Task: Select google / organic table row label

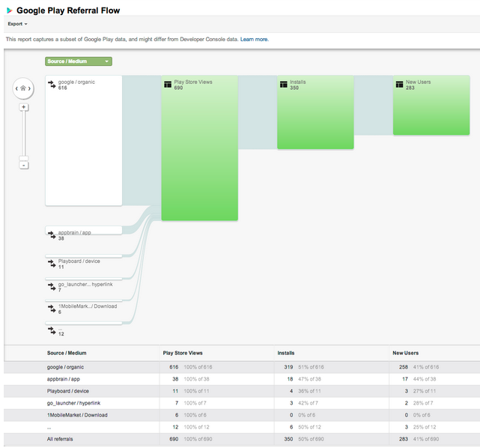Action: [x=65, y=367]
